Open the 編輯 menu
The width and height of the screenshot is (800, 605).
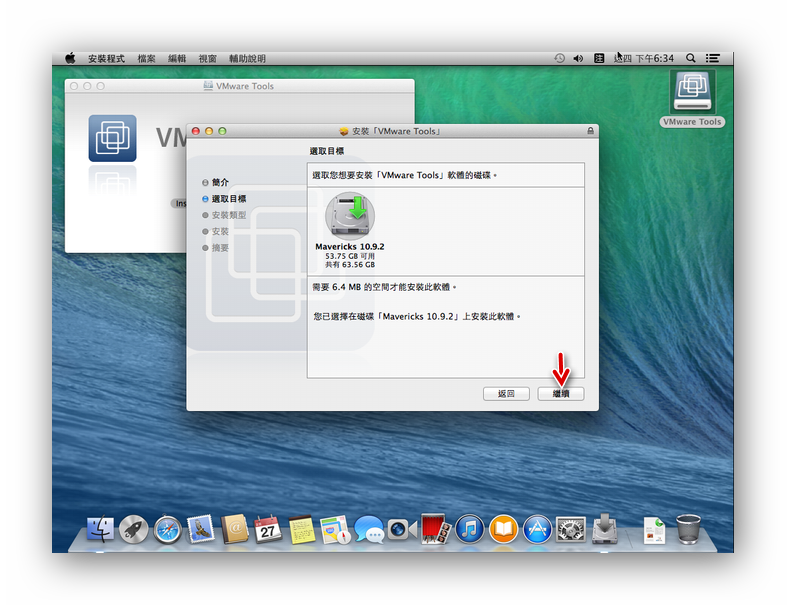(x=177, y=58)
